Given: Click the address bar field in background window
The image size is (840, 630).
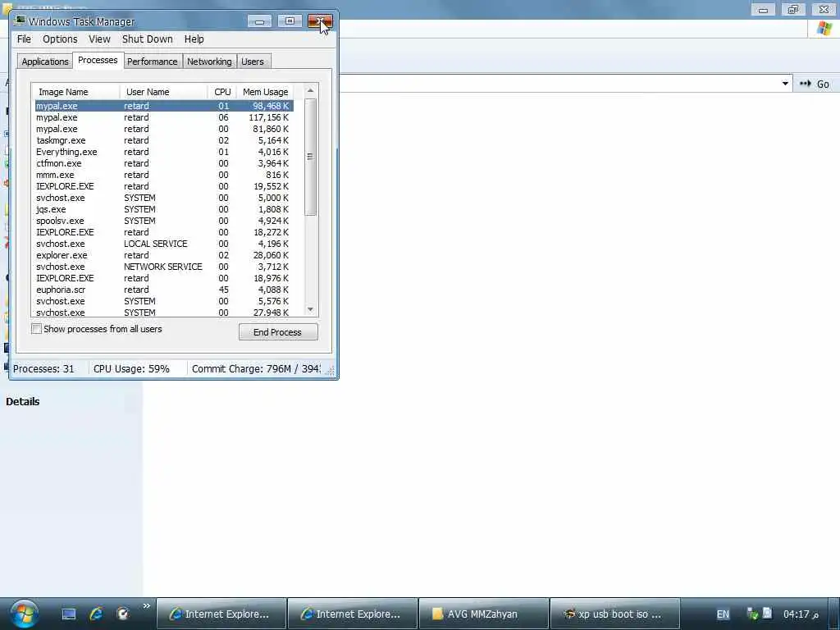Looking at the screenshot, I should pos(559,84).
